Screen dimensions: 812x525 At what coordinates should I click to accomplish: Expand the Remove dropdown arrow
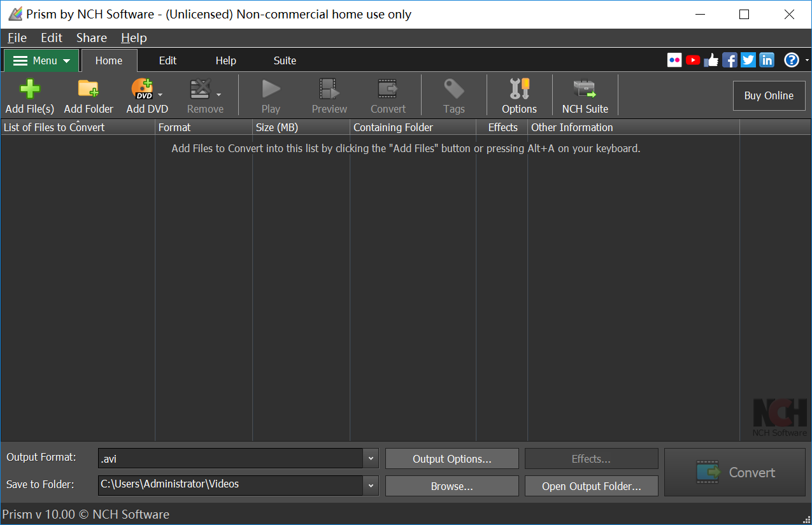click(218, 95)
